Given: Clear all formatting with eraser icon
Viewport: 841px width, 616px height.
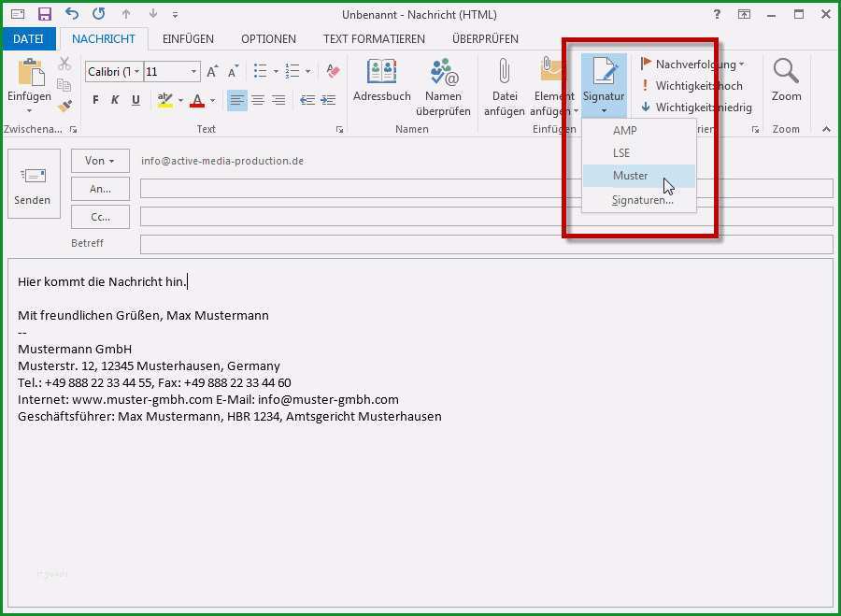Looking at the screenshot, I should [x=333, y=71].
